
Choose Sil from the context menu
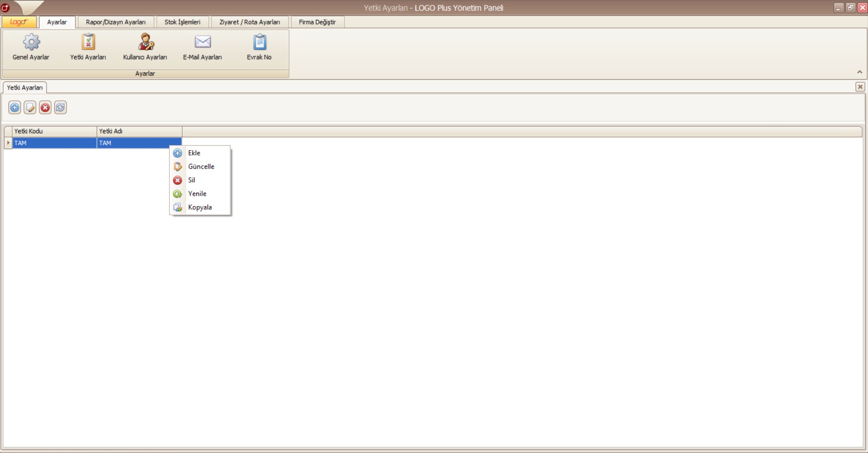point(192,180)
